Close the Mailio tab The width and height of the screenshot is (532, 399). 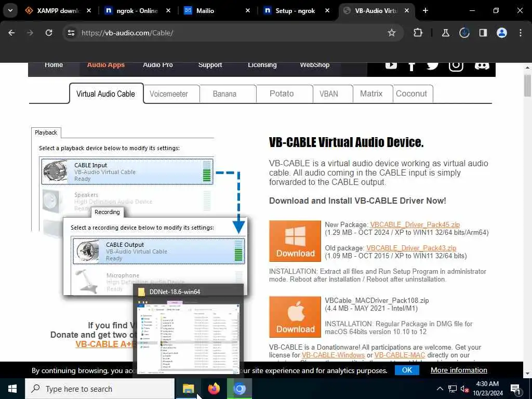tap(248, 10)
